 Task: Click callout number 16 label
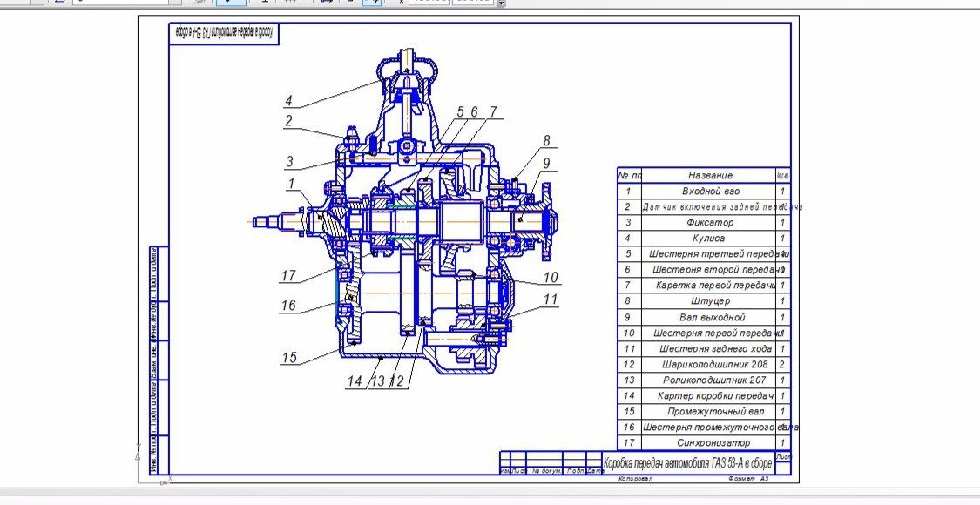288,305
